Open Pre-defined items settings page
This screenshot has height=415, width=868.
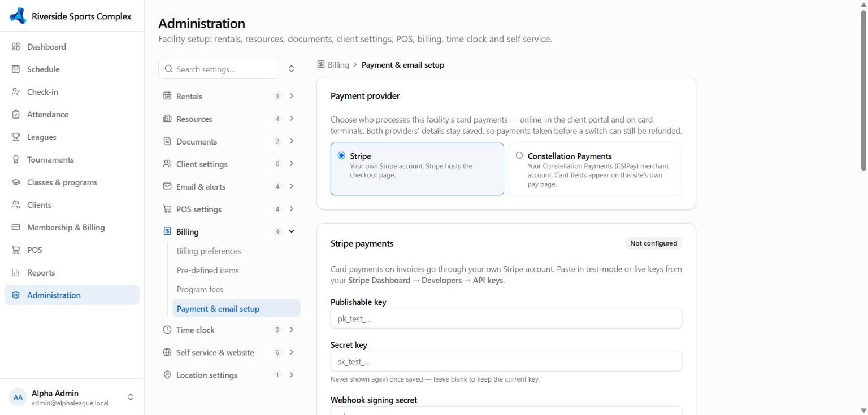coord(236,270)
